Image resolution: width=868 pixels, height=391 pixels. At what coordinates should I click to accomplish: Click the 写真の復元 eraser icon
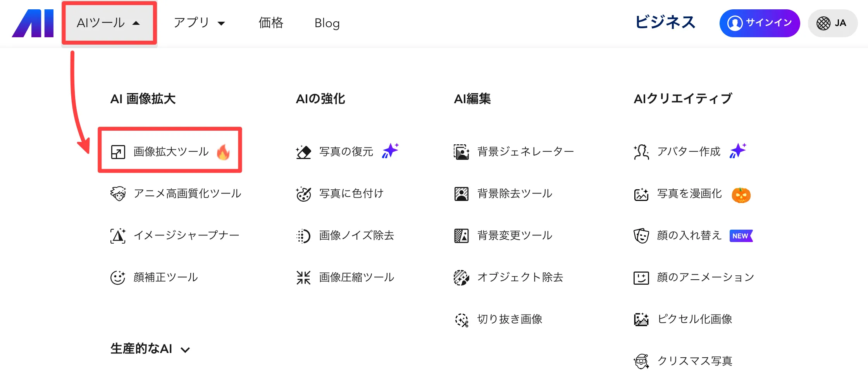click(303, 152)
